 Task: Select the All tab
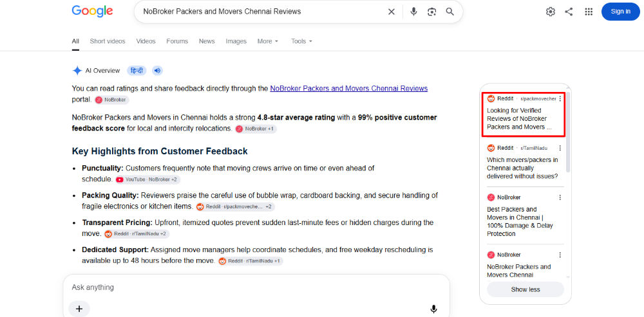(x=75, y=41)
